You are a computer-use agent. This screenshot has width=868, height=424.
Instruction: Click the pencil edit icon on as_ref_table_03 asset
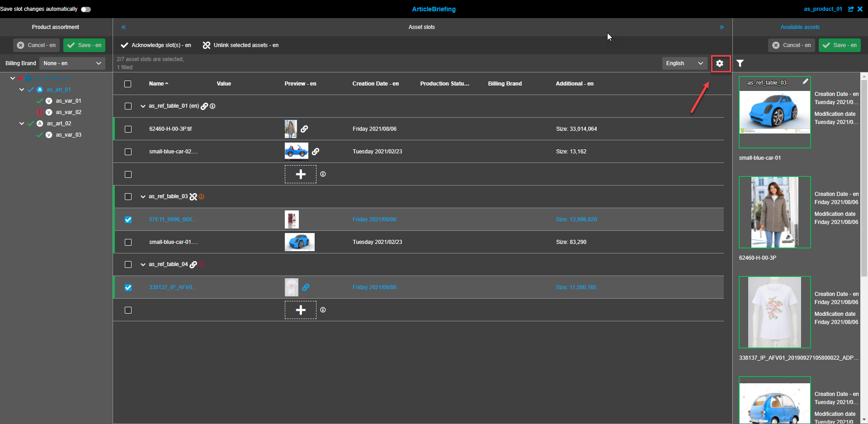806,81
